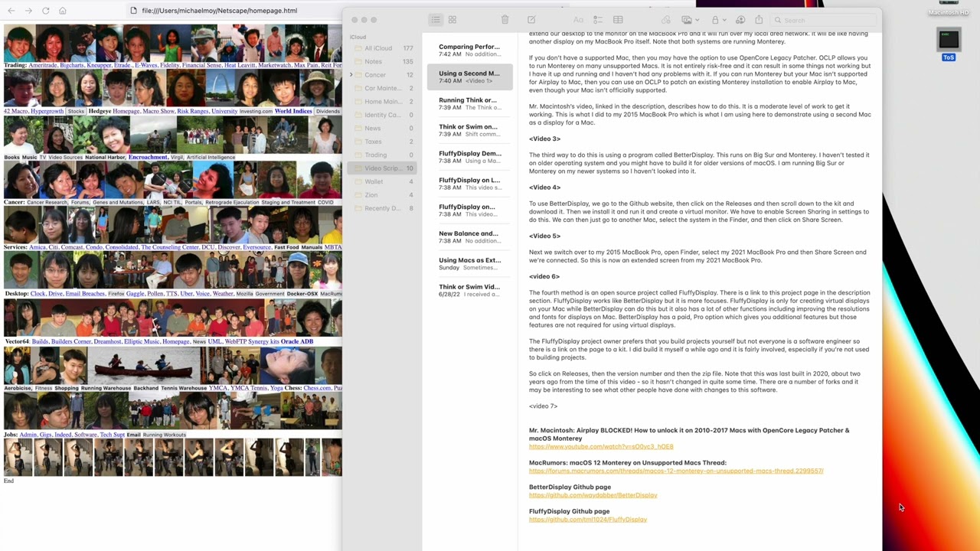Click the browser address bar URL
The image size is (980, 551).
click(220, 11)
